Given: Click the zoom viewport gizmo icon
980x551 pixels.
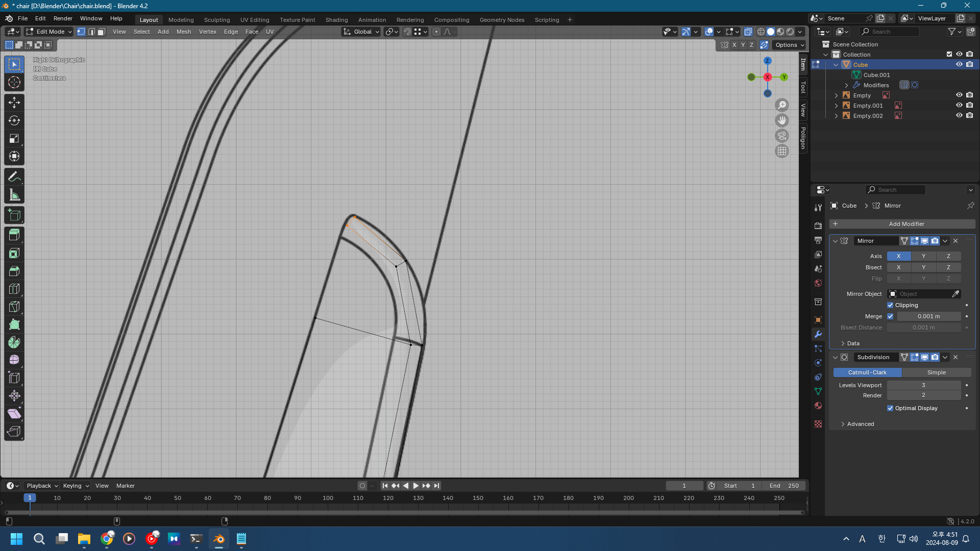Looking at the screenshot, I should click(x=782, y=105).
